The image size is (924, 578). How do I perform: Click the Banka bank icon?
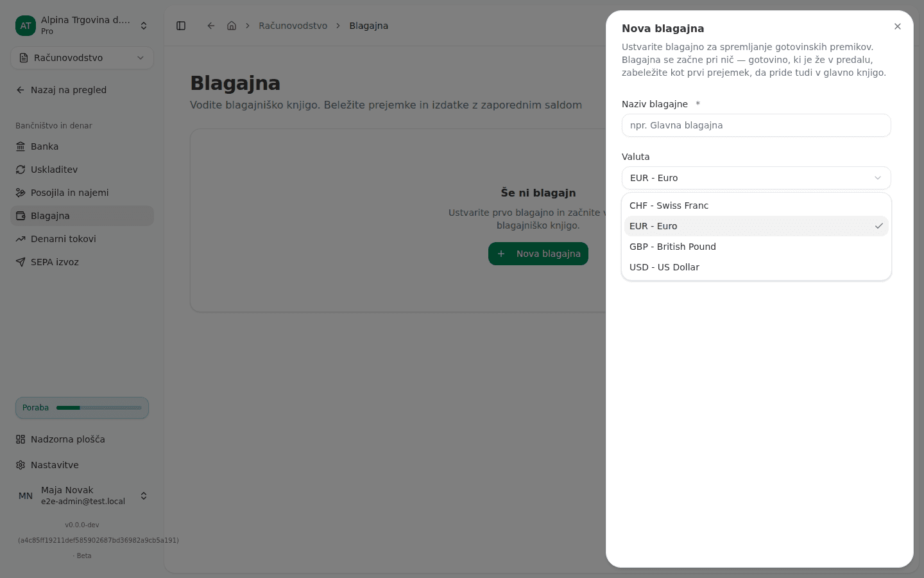21,146
